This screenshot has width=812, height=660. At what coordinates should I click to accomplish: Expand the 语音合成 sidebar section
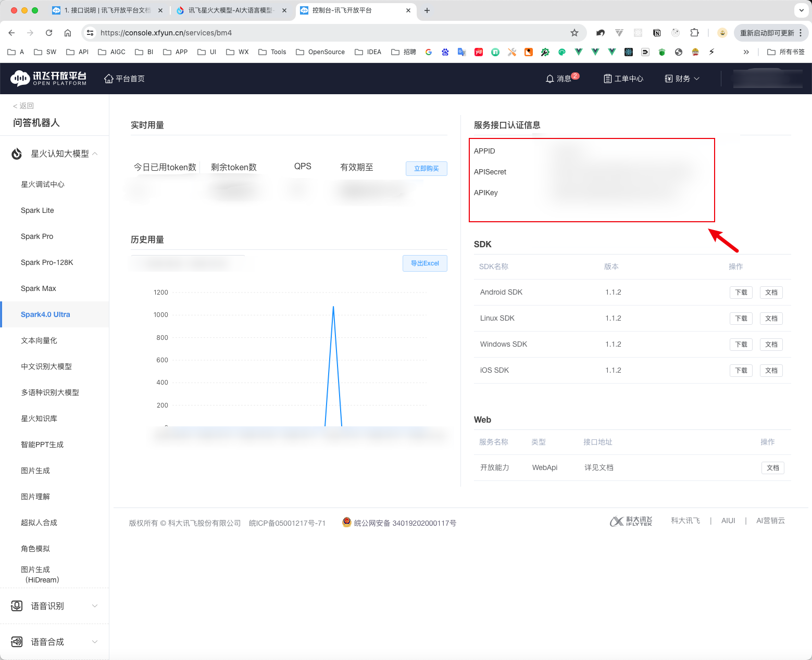coord(95,642)
